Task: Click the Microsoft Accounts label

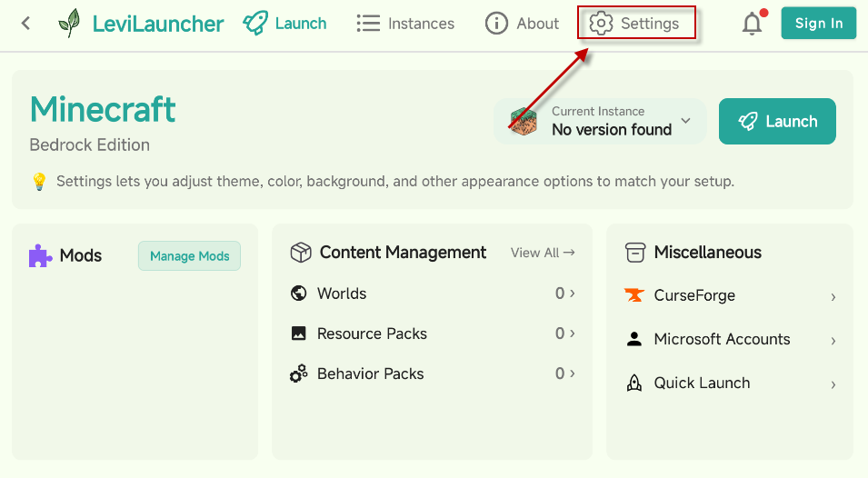Action: [x=722, y=339]
